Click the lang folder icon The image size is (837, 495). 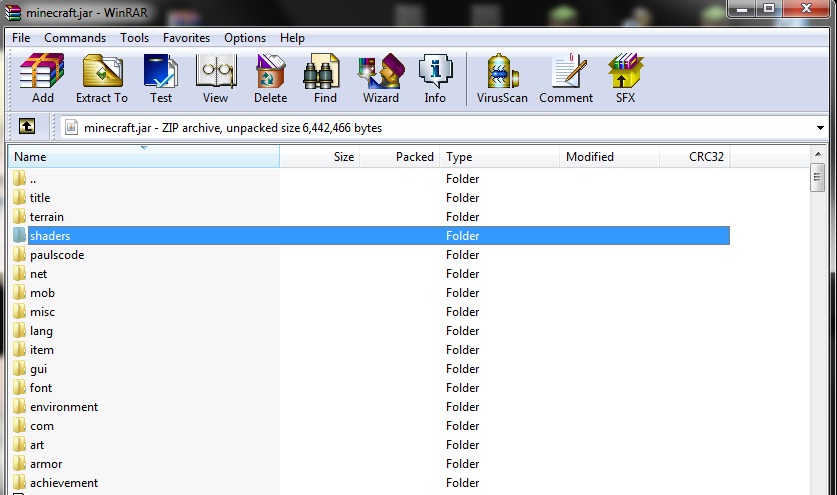(19, 331)
